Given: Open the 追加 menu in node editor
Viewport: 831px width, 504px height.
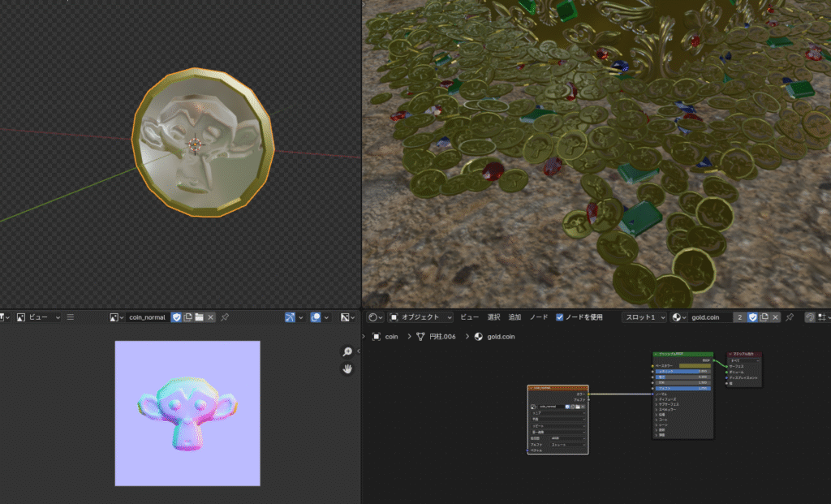Looking at the screenshot, I should point(515,317).
